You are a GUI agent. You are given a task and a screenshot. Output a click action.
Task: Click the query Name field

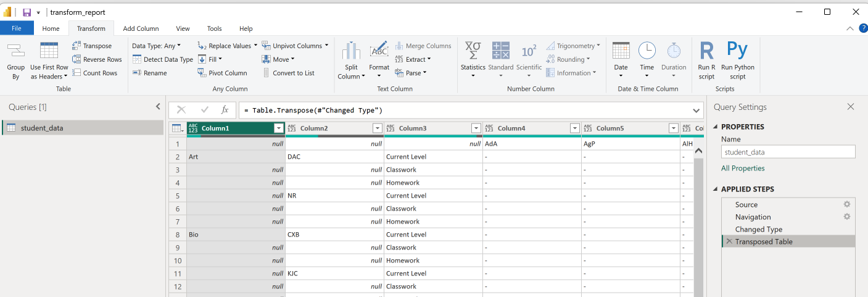[x=788, y=151]
